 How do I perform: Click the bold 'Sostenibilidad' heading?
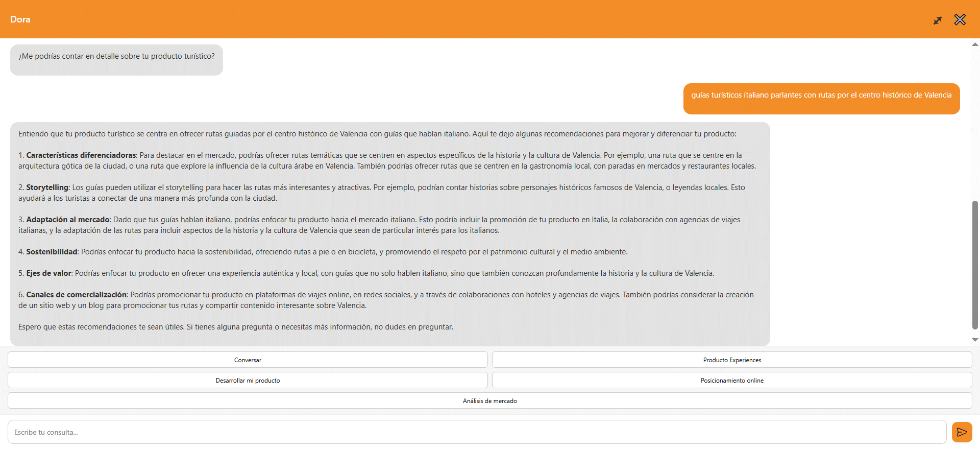(x=52, y=252)
